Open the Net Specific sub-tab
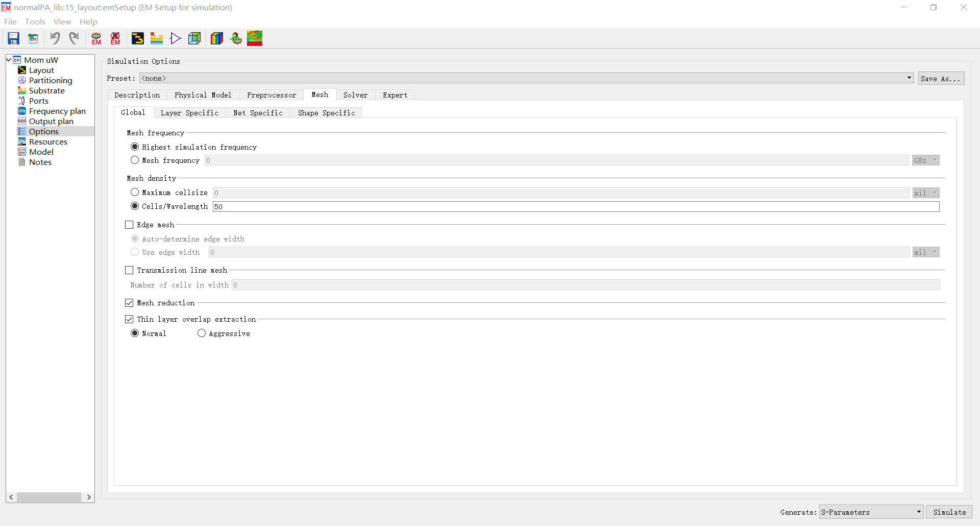This screenshot has height=526, width=980. 258,113
